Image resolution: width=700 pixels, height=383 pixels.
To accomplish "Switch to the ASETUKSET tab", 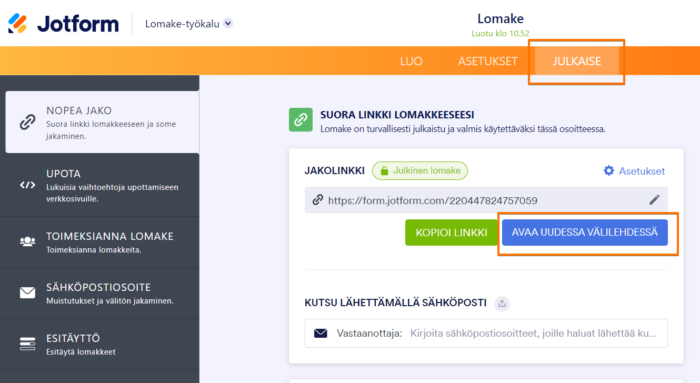I will click(x=487, y=61).
